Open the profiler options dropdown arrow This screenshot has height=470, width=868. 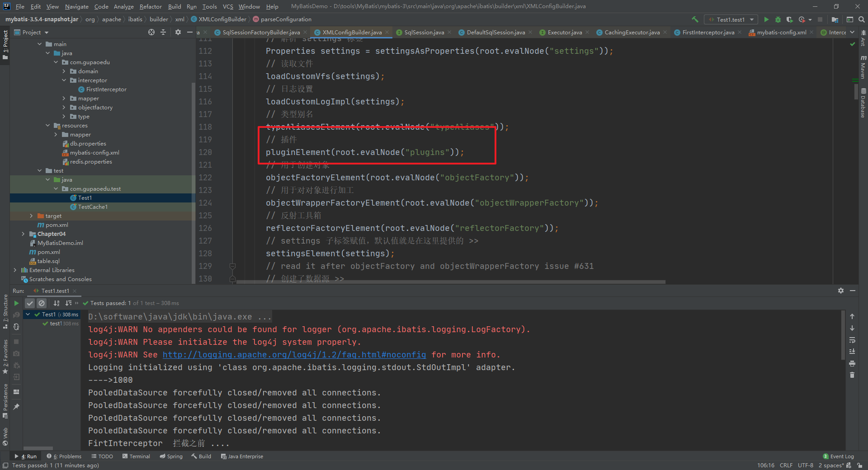pyautogui.click(x=810, y=19)
